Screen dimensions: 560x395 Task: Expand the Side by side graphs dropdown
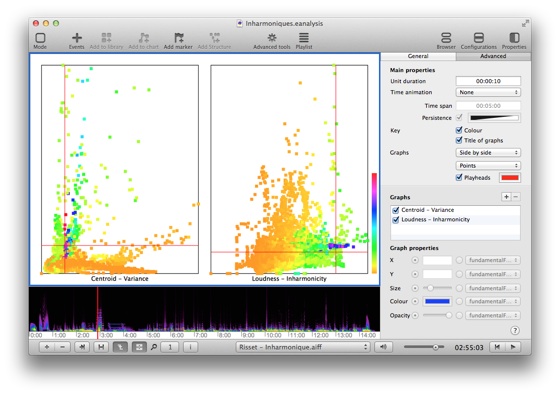point(488,152)
